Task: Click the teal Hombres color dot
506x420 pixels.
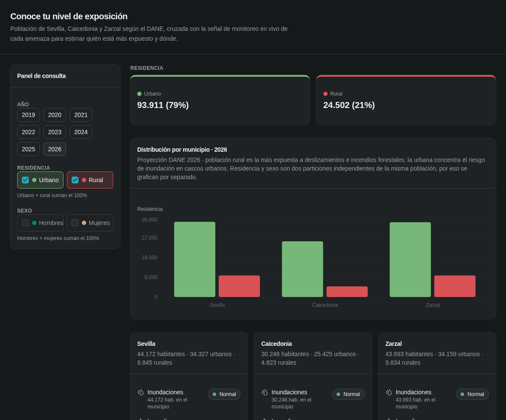Action: pos(34,223)
